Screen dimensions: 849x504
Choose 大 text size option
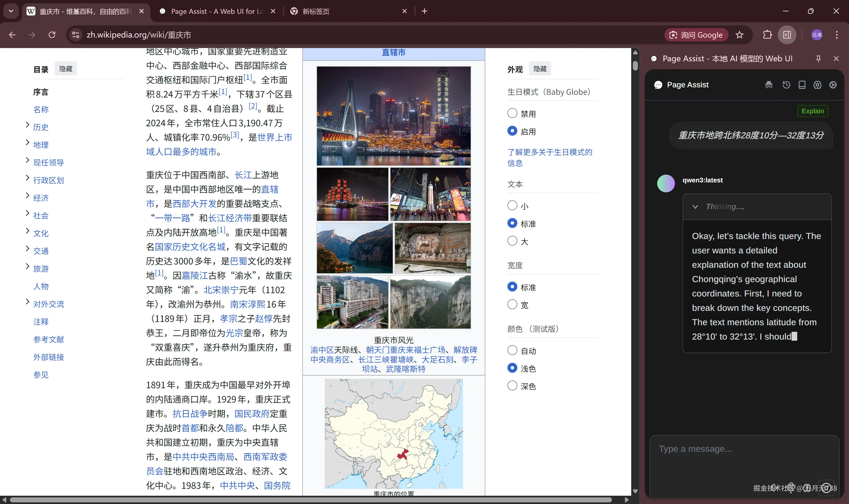click(512, 241)
